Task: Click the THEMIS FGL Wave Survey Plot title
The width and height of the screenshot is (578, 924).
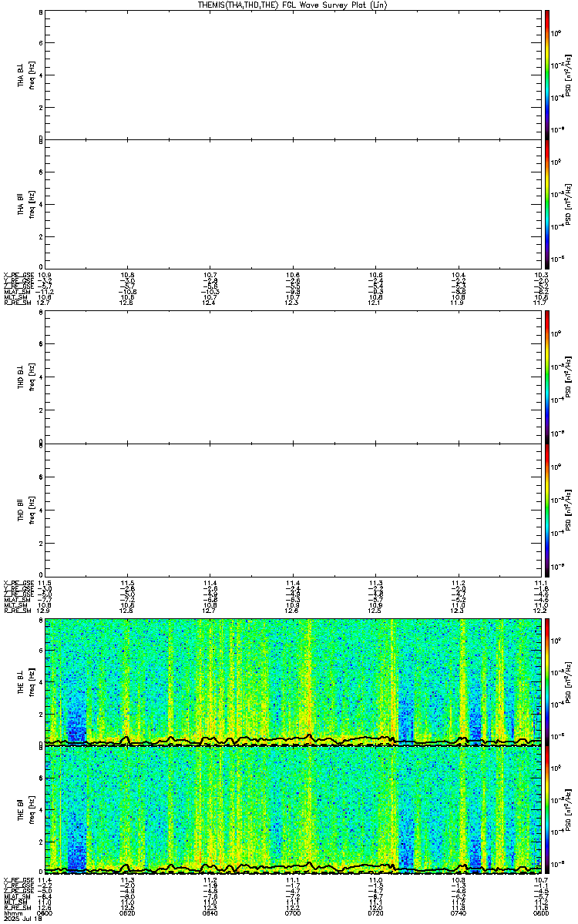Action: 294,5
